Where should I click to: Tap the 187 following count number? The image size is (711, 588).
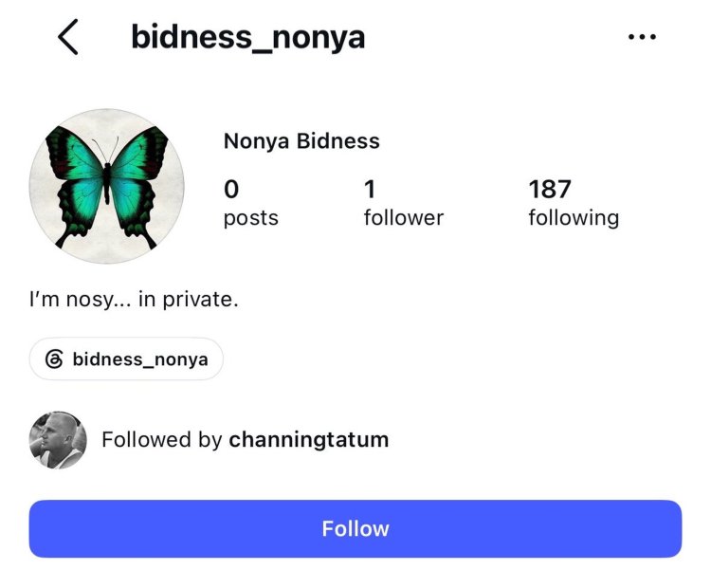click(550, 189)
